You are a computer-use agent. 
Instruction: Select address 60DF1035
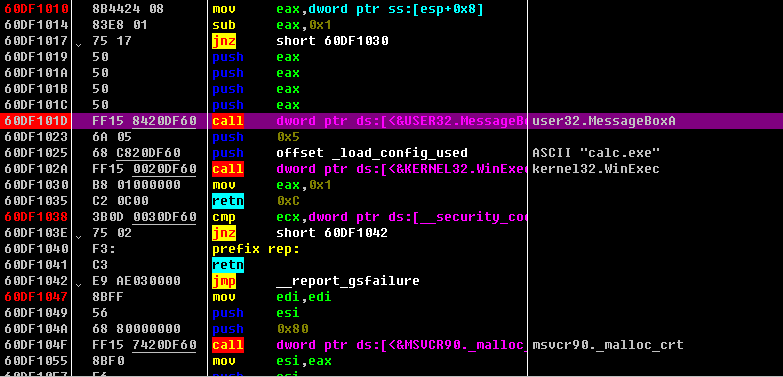(x=36, y=201)
